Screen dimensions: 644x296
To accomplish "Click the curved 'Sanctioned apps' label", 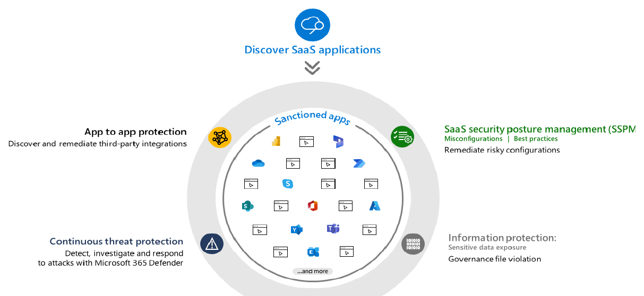I will tap(312, 118).
